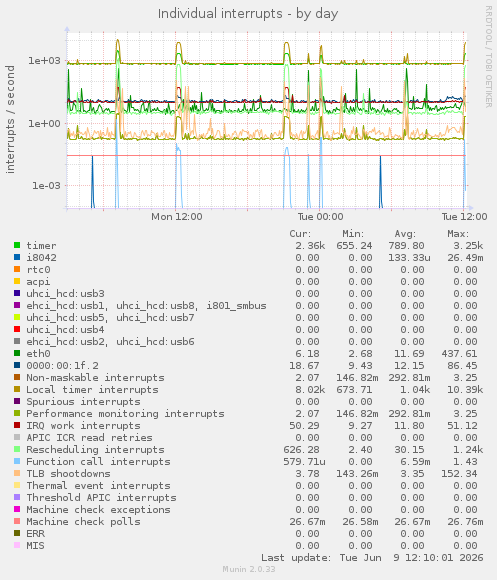This screenshot has height=580, width=497.
Task: Click the 'TLB shootdowns' label
Action: [68, 473]
